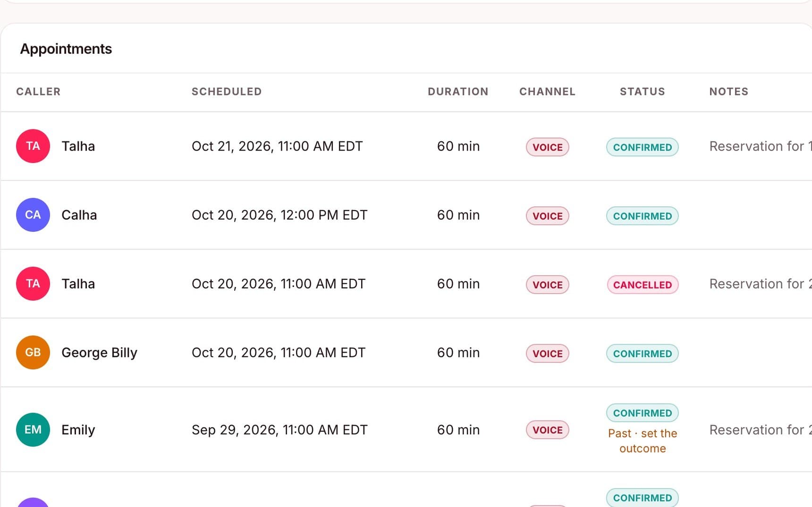
Task: Click the CONFIRMED status for George Billy
Action: (643, 354)
